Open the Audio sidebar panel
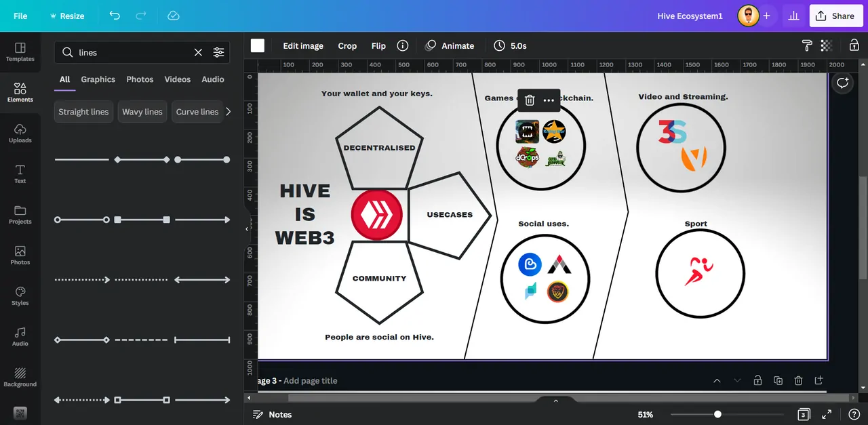Image resolution: width=868 pixels, height=425 pixels. (20, 337)
